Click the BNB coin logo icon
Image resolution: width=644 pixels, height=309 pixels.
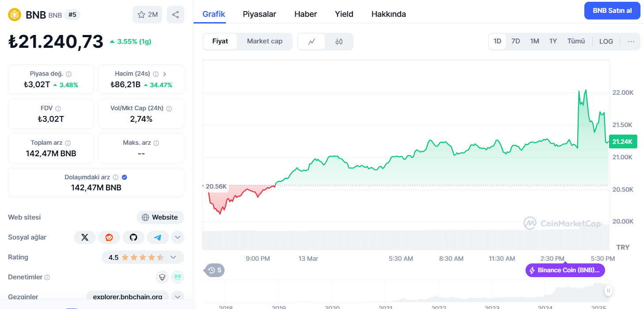click(15, 15)
